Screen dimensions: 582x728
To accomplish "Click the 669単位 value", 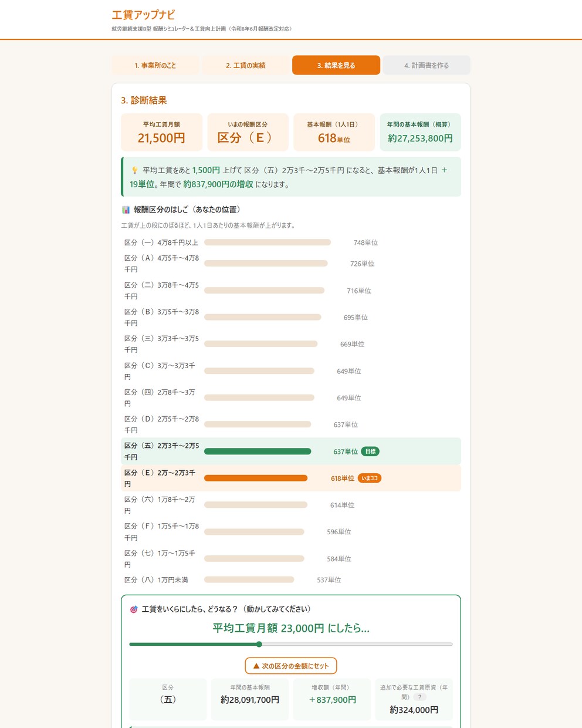I will 352,344.
